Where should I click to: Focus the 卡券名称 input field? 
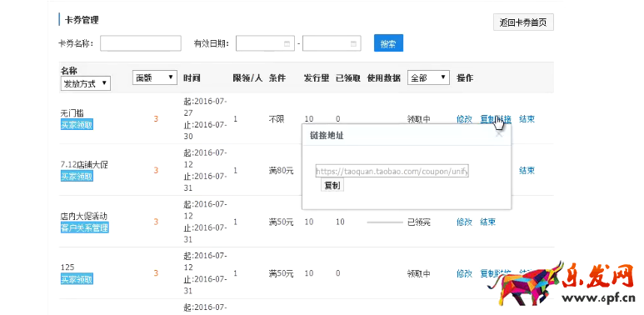click(x=141, y=43)
